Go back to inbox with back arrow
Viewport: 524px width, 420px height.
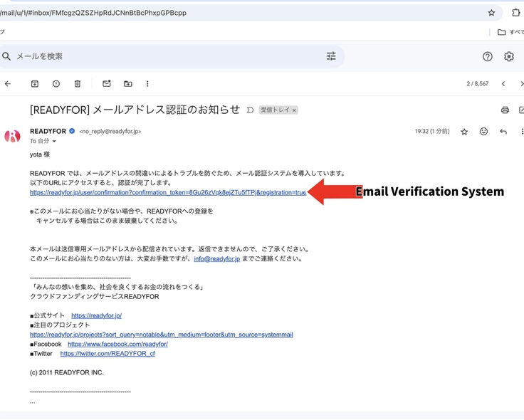pos(8,84)
